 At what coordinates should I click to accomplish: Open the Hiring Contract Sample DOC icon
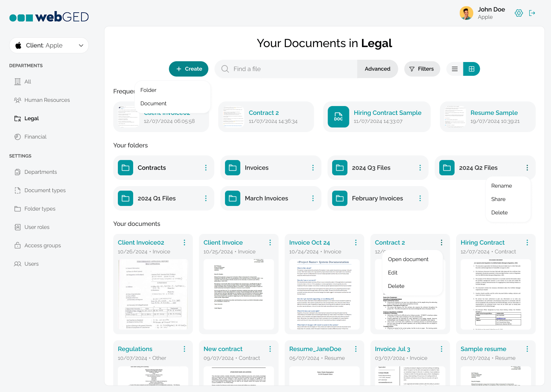point(339,117)
